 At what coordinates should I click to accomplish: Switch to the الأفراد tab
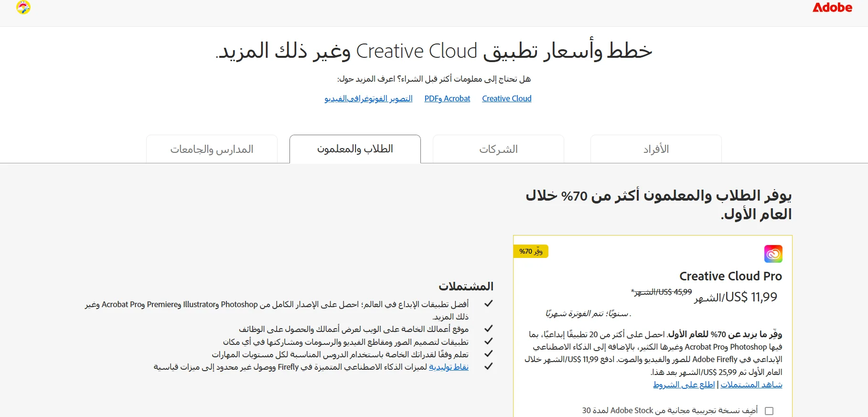point(656,149)
